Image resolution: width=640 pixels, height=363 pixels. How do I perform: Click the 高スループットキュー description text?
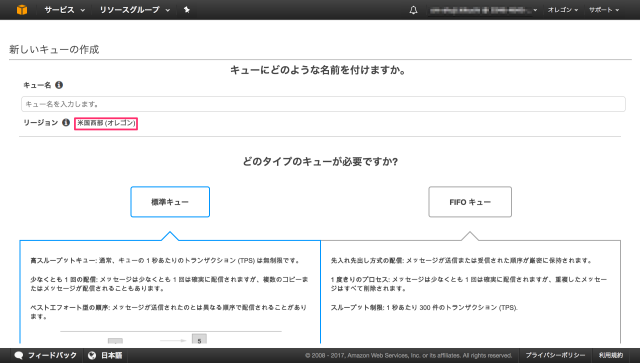point(166,261)
